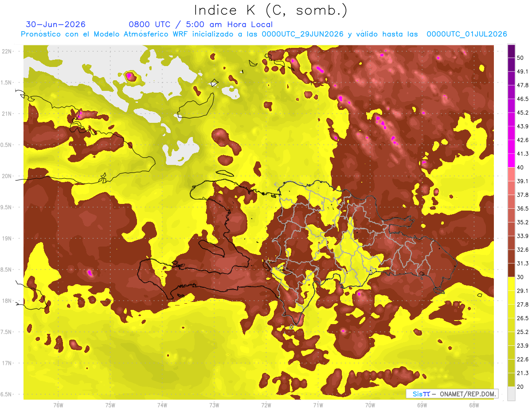Select the "36.5" colorbar value
This screenshot has height=411, width=532.
tap(523, 208)
